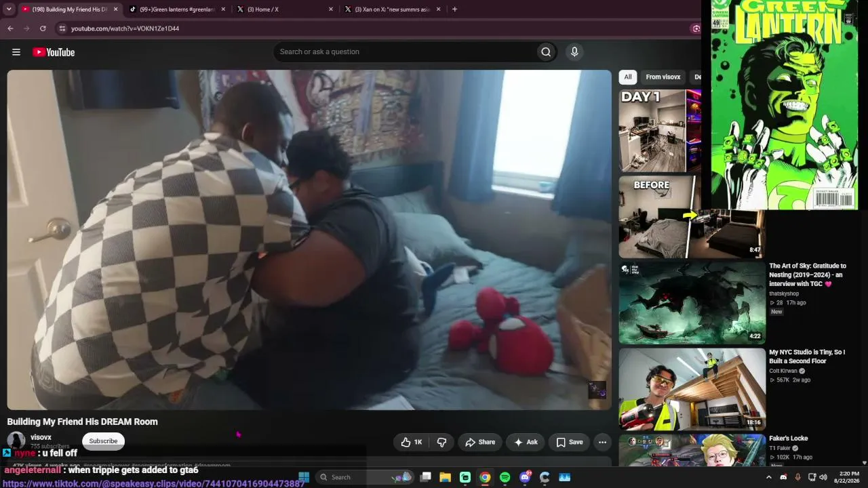Open a new browser tab
Image resolution: width=868 pixels, height=488 pixels.
tap(454, 9)
